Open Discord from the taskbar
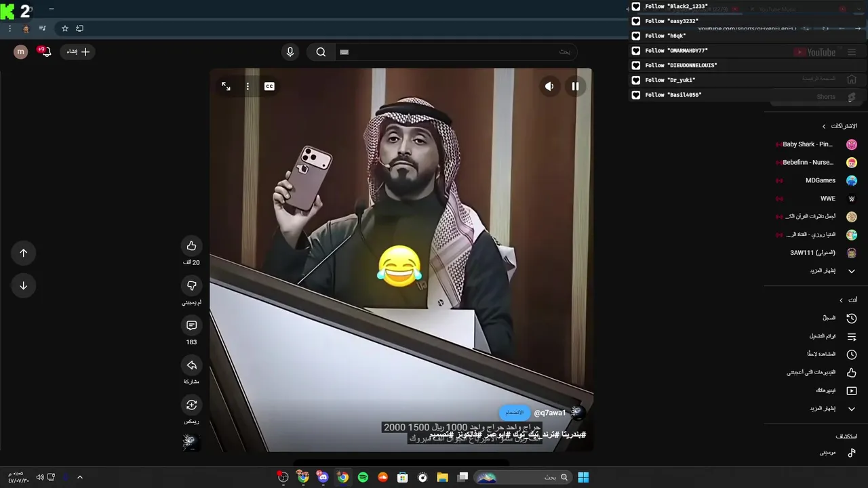The image size is (868, 488). (323, 477)
